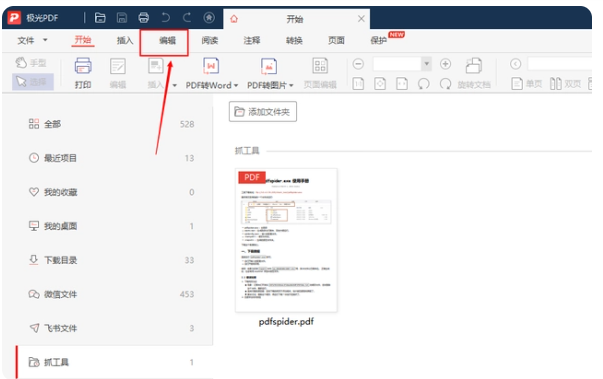
Task: Click the undo arrow in title bar
Action: pos(165,18)
